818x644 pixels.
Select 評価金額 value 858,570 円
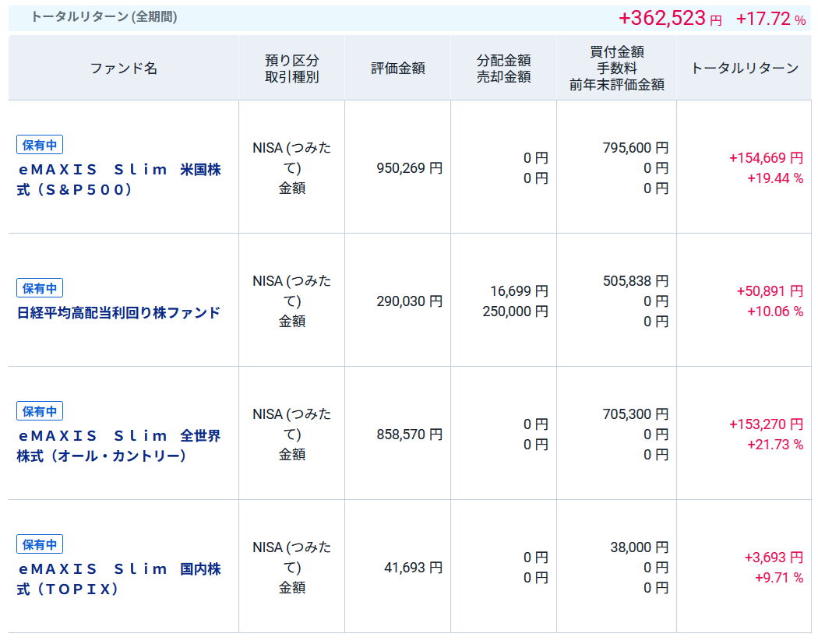pyautogui.click(x=410, y=435)
